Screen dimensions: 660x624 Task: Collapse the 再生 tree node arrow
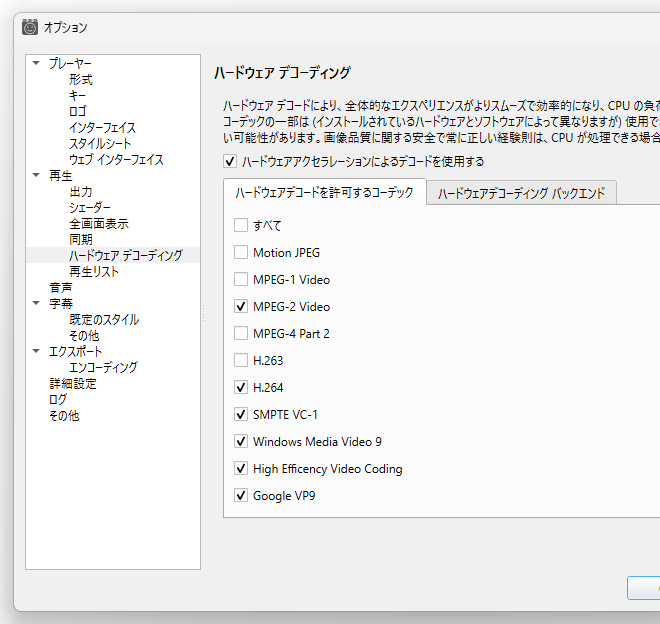(36, 175)
